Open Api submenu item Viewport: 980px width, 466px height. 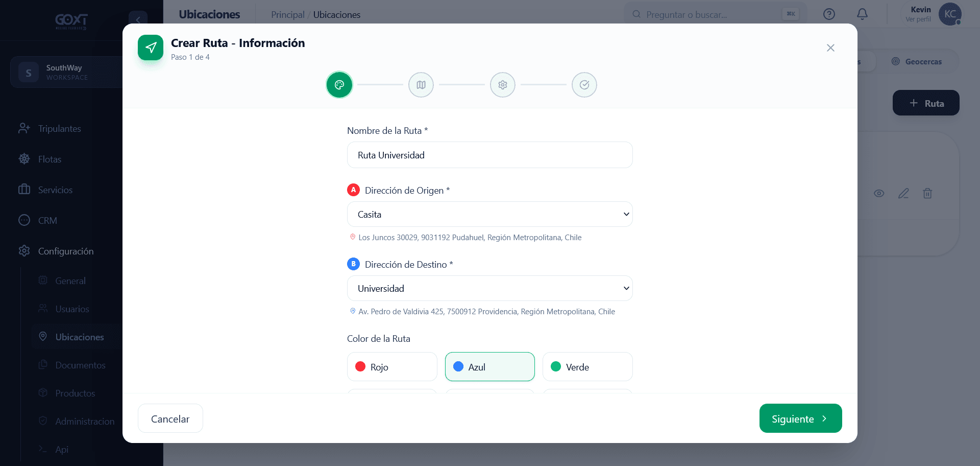(62, 450)
